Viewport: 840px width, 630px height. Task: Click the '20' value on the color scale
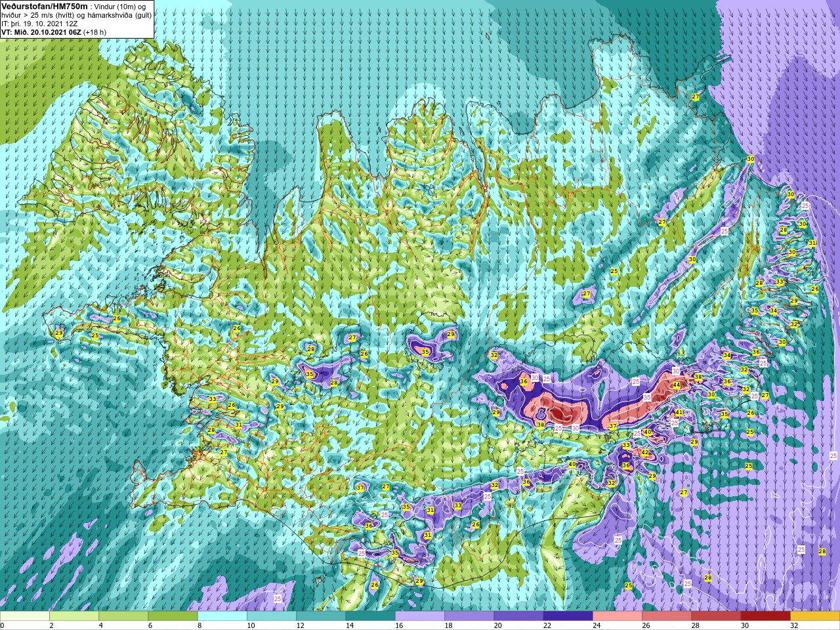pyautogui.click(x=498, y=625)
